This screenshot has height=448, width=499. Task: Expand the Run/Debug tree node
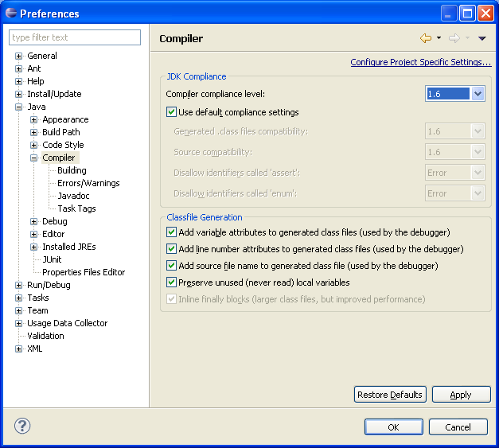pos(18,285)
